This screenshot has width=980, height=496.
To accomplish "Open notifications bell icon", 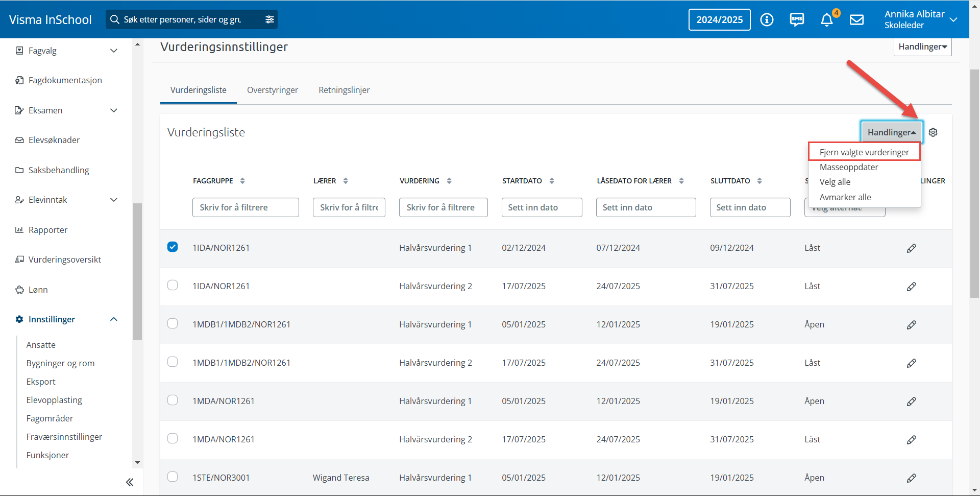I will [826, 20].
